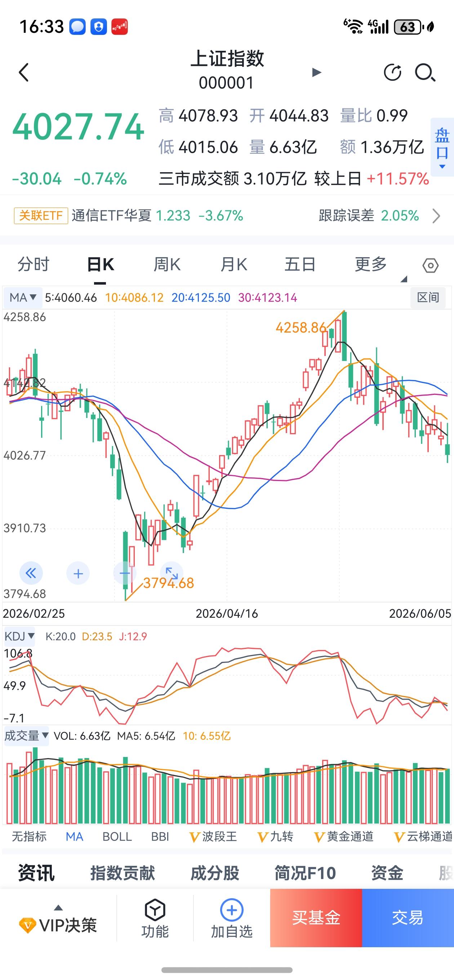454x980 pixels.
Task: Switch to 月K chart tab
Action: coord(233,264)
